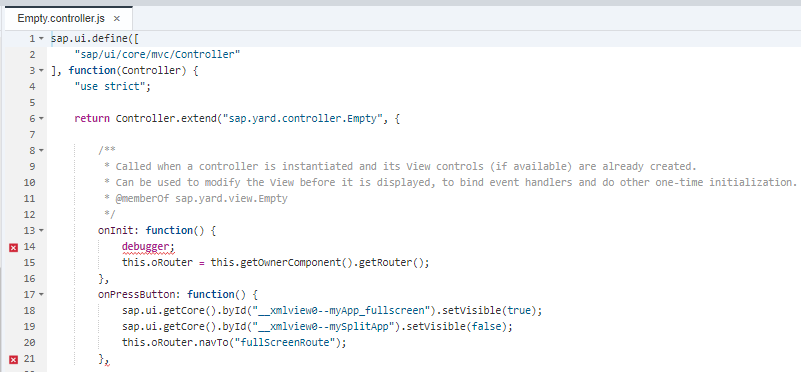Click the closing brace on line 21
The image size is (801, 372).
tap(101, 359)
